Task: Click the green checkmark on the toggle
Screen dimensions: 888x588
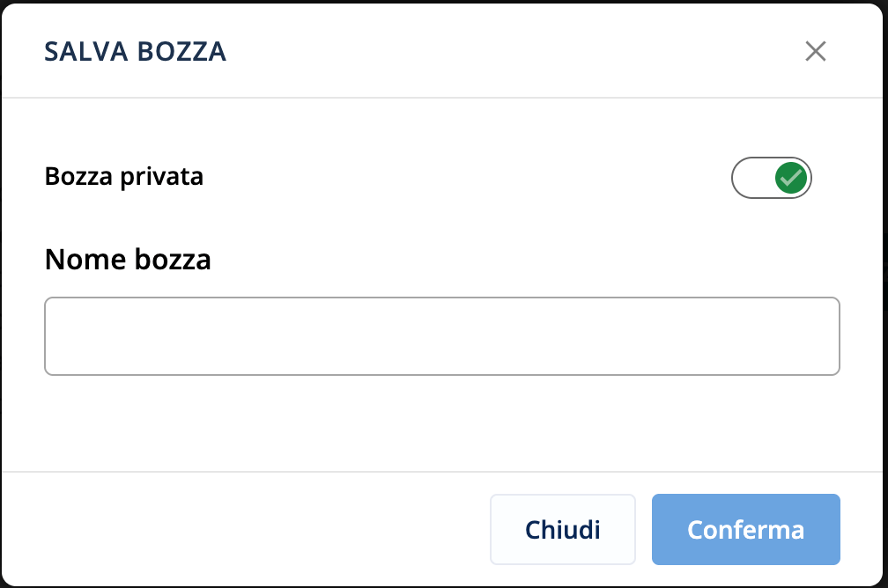Action: point(791,178)
